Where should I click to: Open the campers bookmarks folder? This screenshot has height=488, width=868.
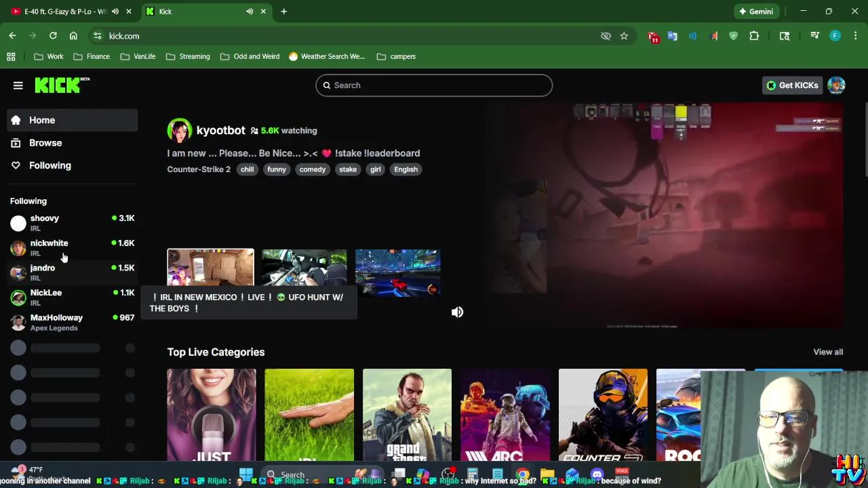(396, 56)
